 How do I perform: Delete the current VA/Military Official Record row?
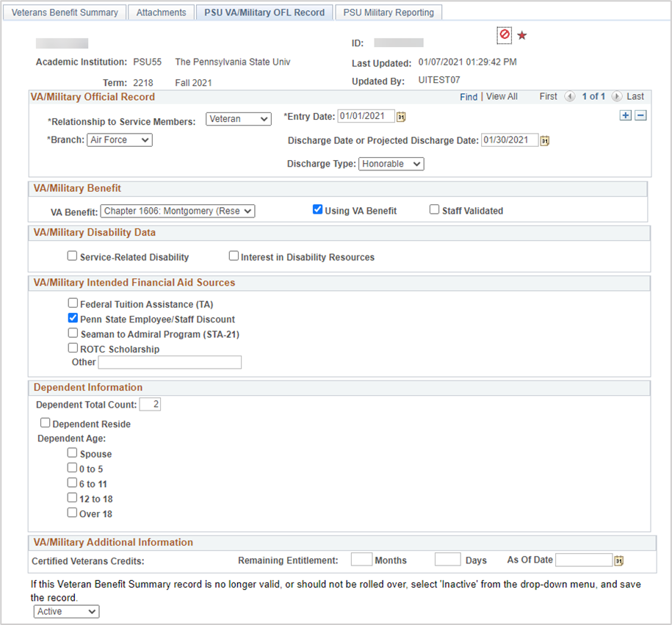[x=638, y=115]
